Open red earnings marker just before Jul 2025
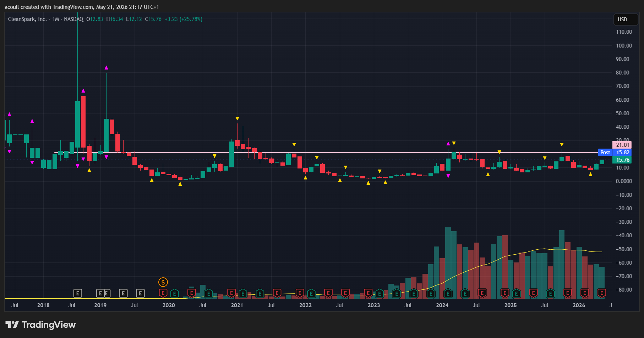Image resolution: width=644 pixels, height=338 pixels. tap(533, 293)
